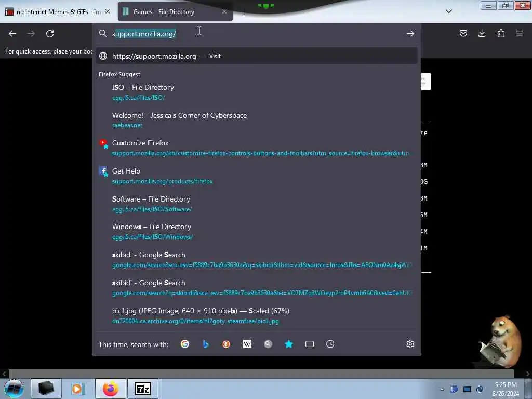Open skibidi Google Search with VO7MZq URL
The height and width of the screenshot is (399, 532).
[x=257, y=288]
